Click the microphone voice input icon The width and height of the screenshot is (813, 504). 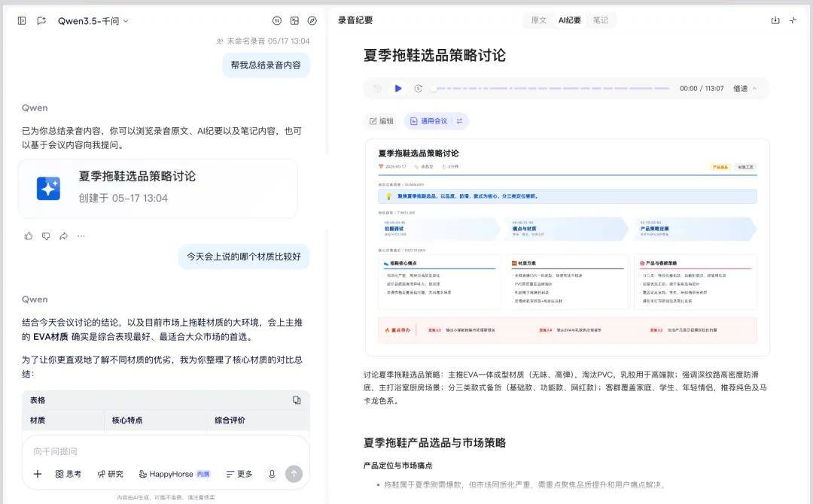point(272,474)
